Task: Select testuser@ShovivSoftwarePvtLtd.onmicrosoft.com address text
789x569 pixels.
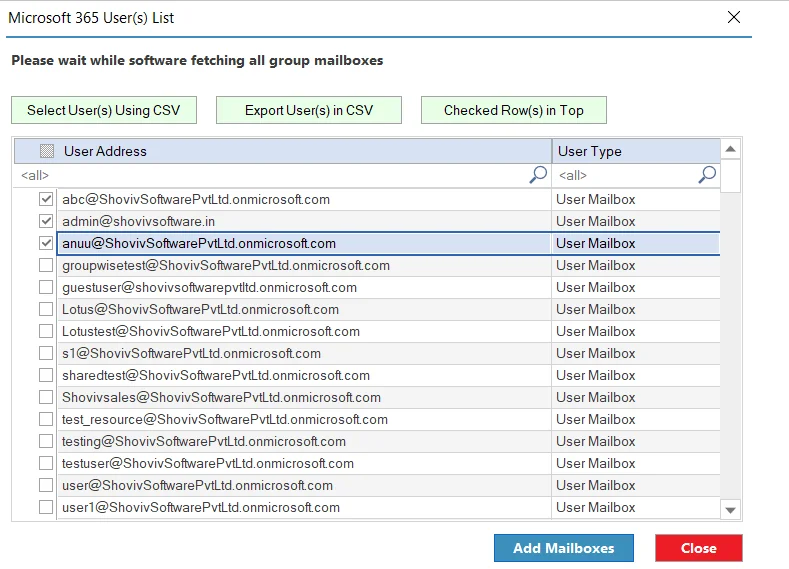Action: pos(208,463)
